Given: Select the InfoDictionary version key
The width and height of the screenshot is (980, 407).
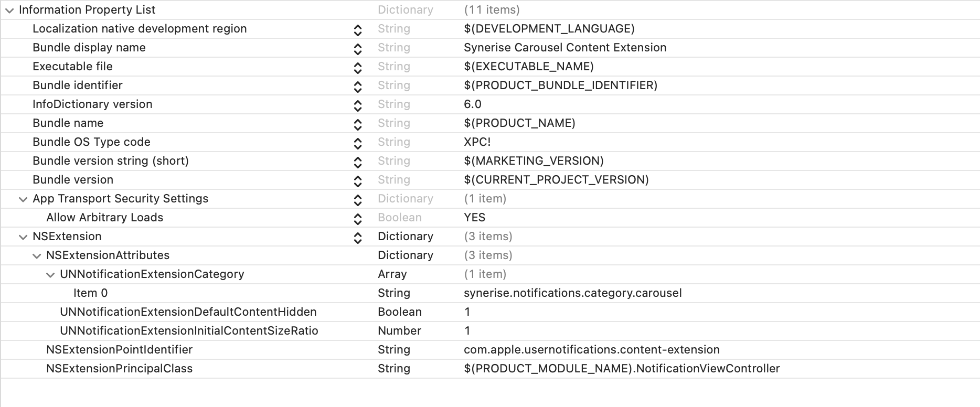Looking at the screenshot, I should (92, 104).
